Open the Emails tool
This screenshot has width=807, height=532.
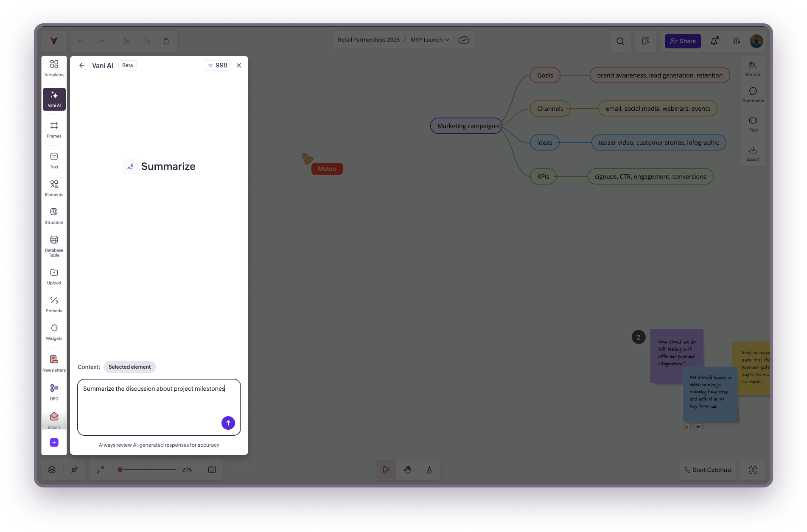[54, 420]
